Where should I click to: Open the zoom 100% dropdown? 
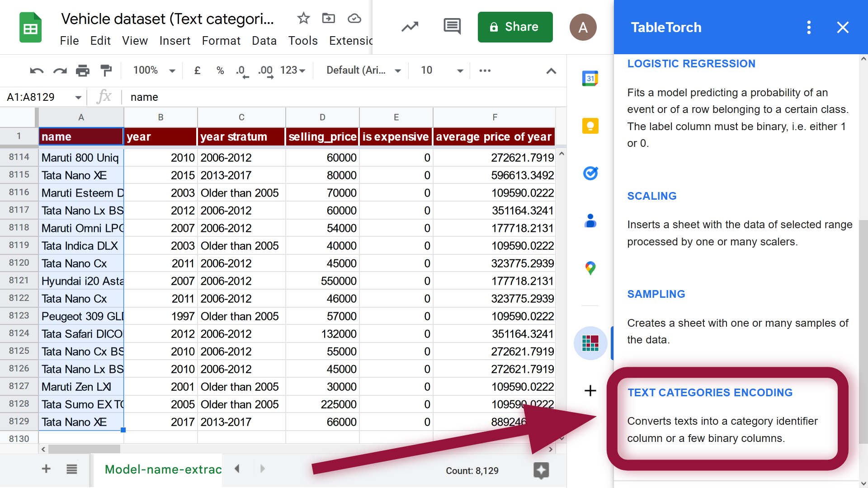click(154, 70)
